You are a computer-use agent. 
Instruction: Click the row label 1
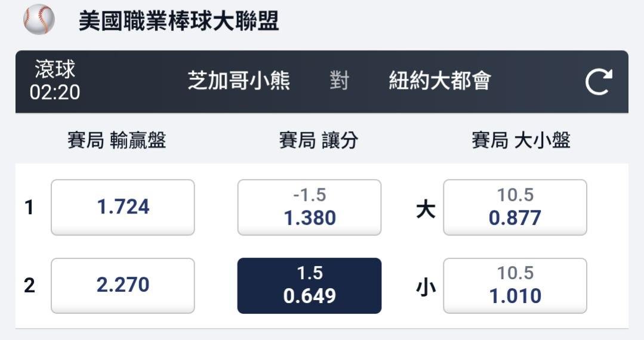tap(29, 208)
